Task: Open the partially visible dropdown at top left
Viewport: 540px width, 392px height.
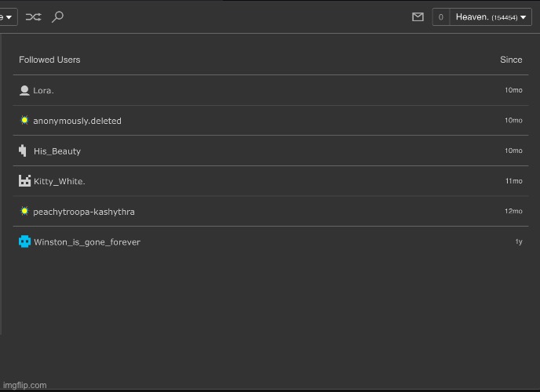Action: click(x=6, y=16)
